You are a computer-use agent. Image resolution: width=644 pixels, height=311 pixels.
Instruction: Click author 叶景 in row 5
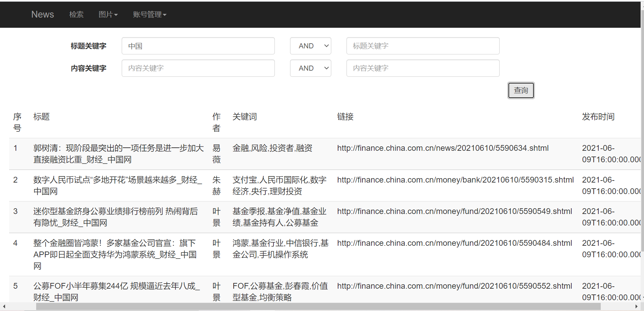tap(216, 292)
